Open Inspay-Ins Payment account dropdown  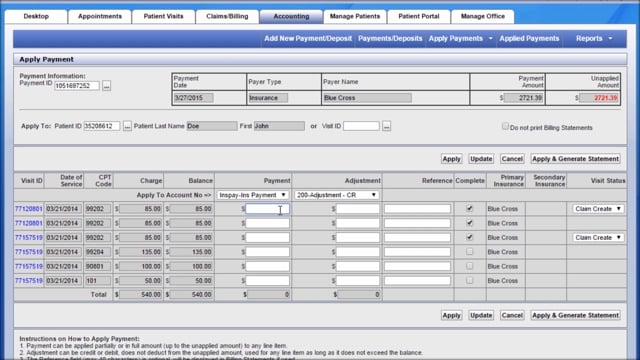click(253, 195)
